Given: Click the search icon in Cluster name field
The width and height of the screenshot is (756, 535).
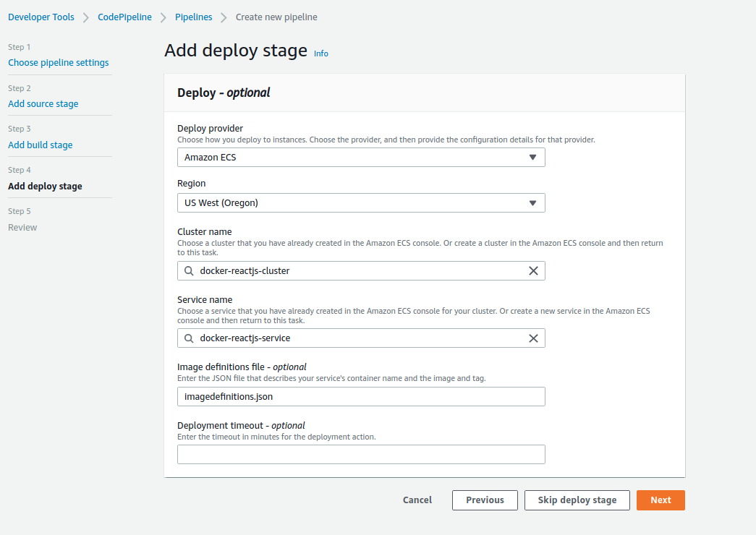Looking at the screenshot, I should coord(190,270).
